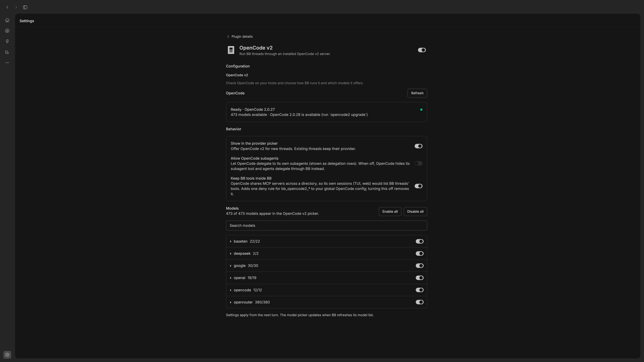Click the Refresh button

pos(417,93)
